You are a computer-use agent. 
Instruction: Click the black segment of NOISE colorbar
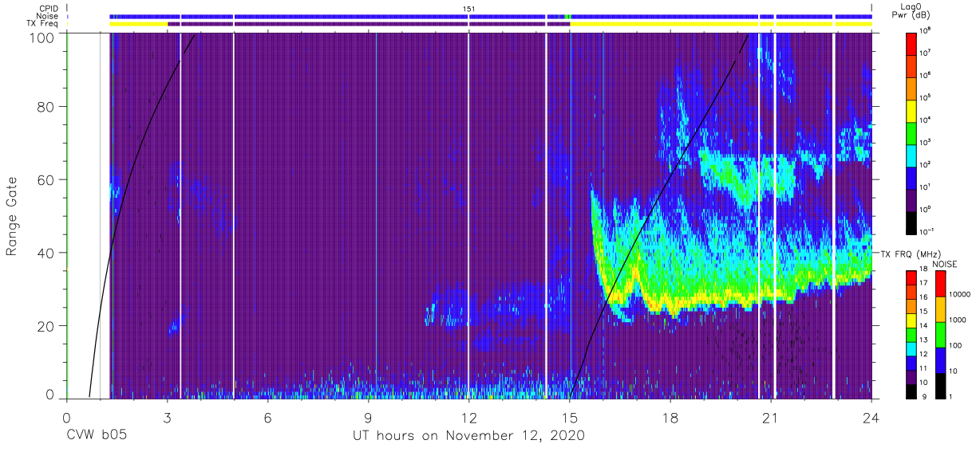[x=940, y=384]
